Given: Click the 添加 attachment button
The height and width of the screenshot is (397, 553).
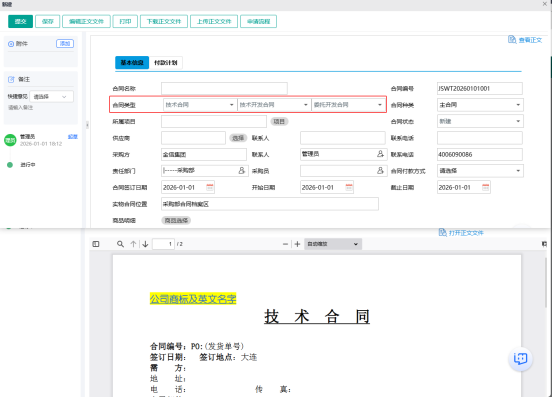Looking at the screenshot, I should point(65,44).
